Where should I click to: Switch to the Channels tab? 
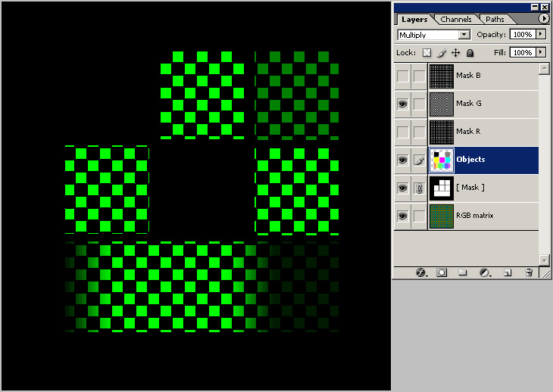point(456,20)
